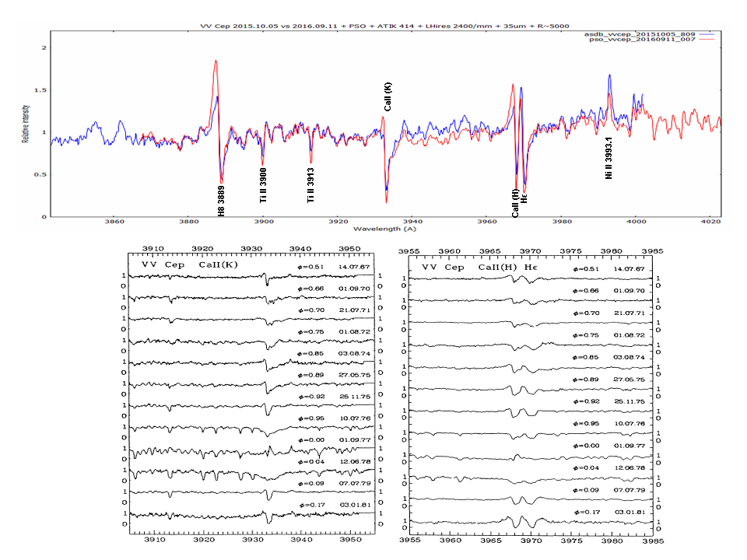Click the tall red emission peak near 3889
Image resolution: width=747 pixels, height=560 pixels.
216,62
